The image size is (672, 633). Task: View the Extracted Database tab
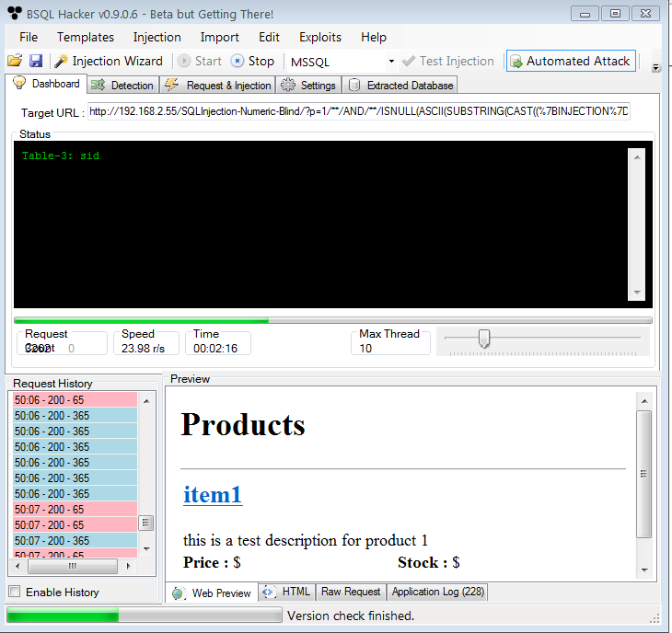coord(400,86)
